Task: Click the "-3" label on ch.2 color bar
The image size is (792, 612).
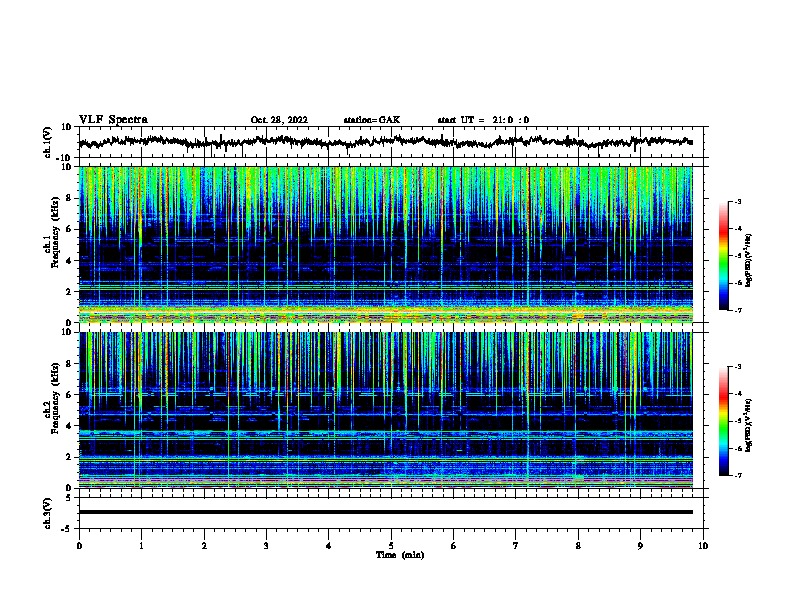Action: 738,367
